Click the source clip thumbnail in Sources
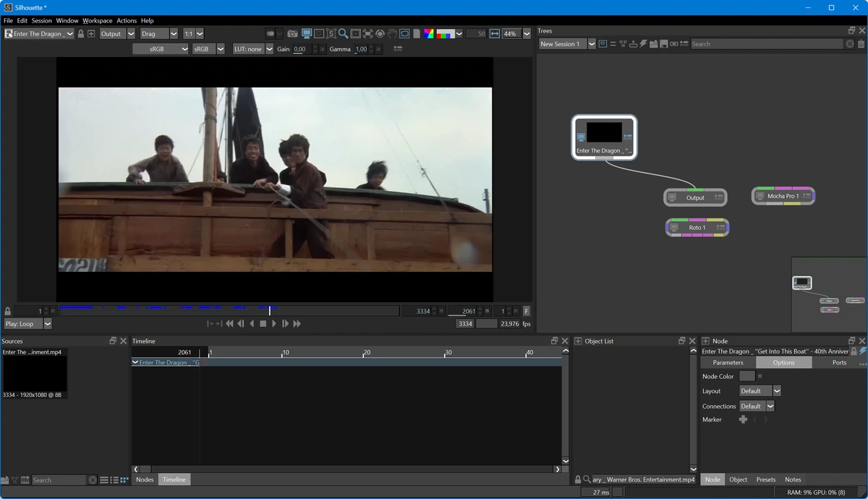868x499 pixels. click(x=35, y=374)
